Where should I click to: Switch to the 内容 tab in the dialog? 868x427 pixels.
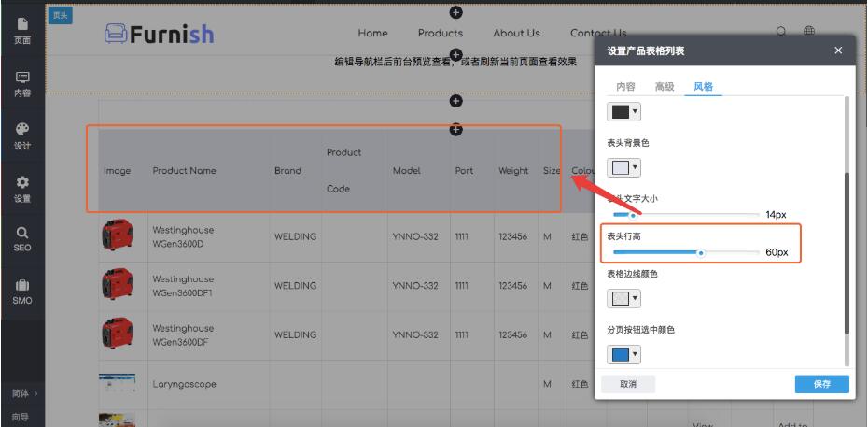click(625, 87)
